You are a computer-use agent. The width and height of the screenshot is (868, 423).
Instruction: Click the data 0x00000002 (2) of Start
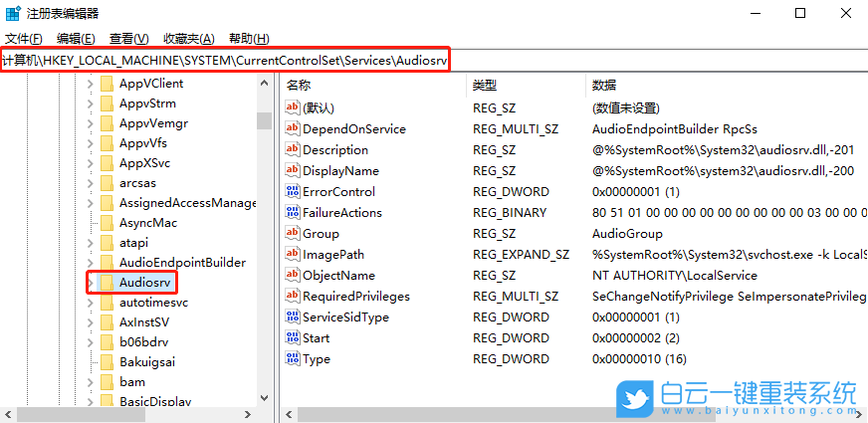636,338
